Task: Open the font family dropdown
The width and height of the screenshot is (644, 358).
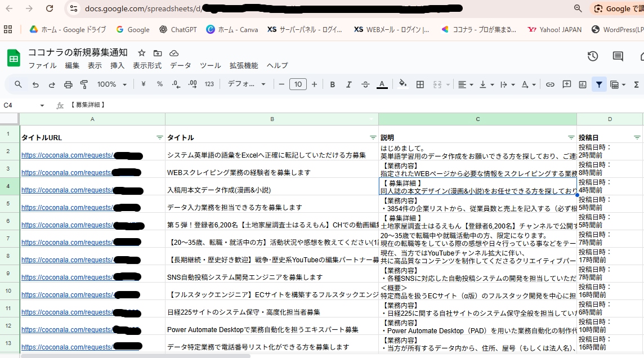Action: point(247,84)
